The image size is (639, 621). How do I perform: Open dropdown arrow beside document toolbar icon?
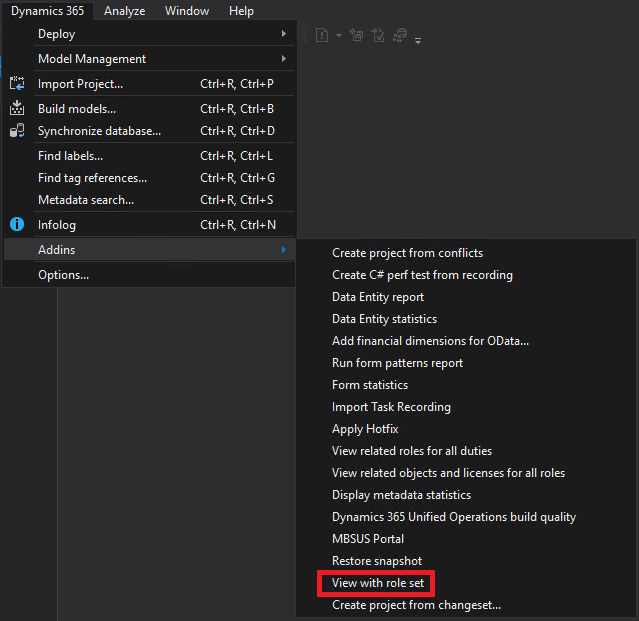pyautogui.click(x=339, y=35)
